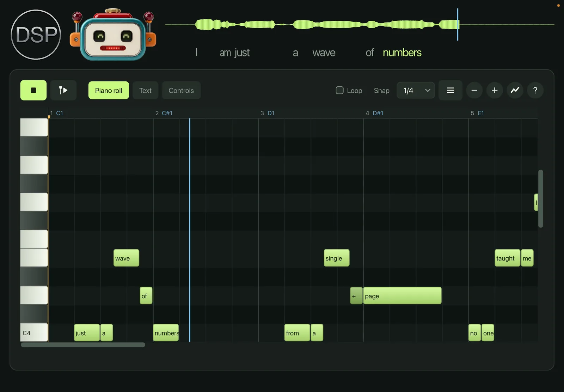Select the 'one' note block

(488, 333)
